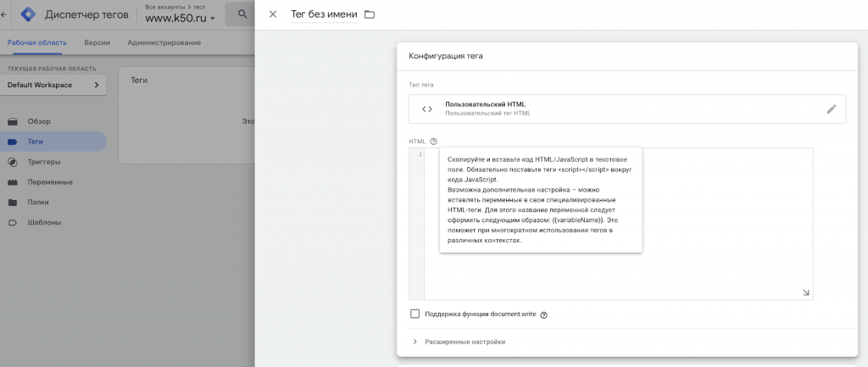Click the Тег без имени title field
This screenshot has height=367, width=868.
point(324,14)
